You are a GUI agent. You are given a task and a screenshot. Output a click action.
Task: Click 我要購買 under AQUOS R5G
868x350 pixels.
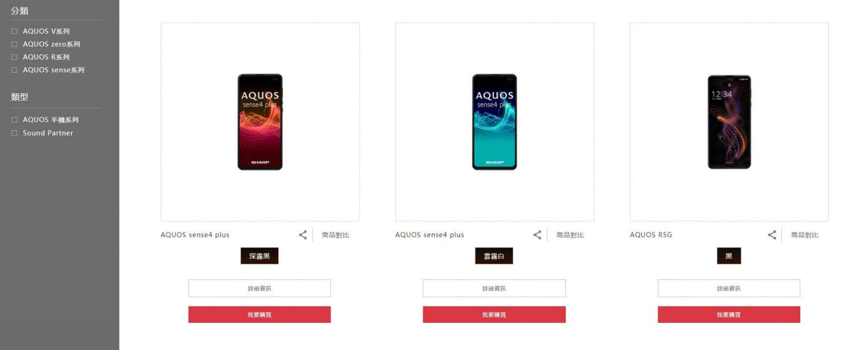(x=729, y=315)
